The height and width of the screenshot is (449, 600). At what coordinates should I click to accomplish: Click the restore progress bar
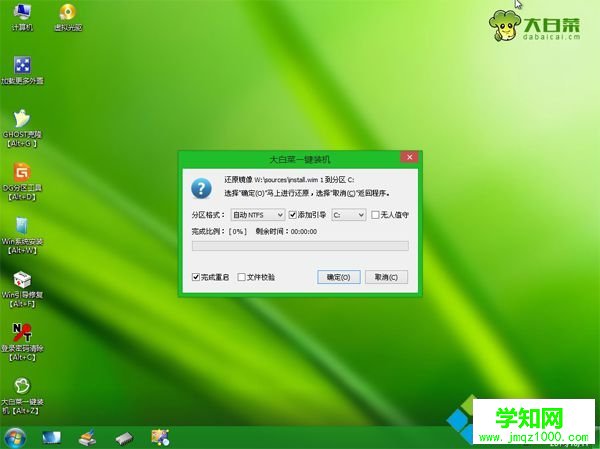click(x=300, y=246)
